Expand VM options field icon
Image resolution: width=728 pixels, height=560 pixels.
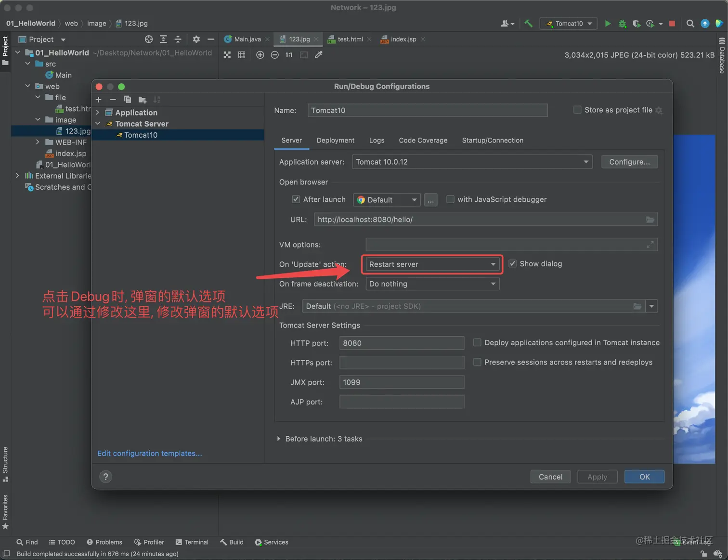click(x=650, y=245)
